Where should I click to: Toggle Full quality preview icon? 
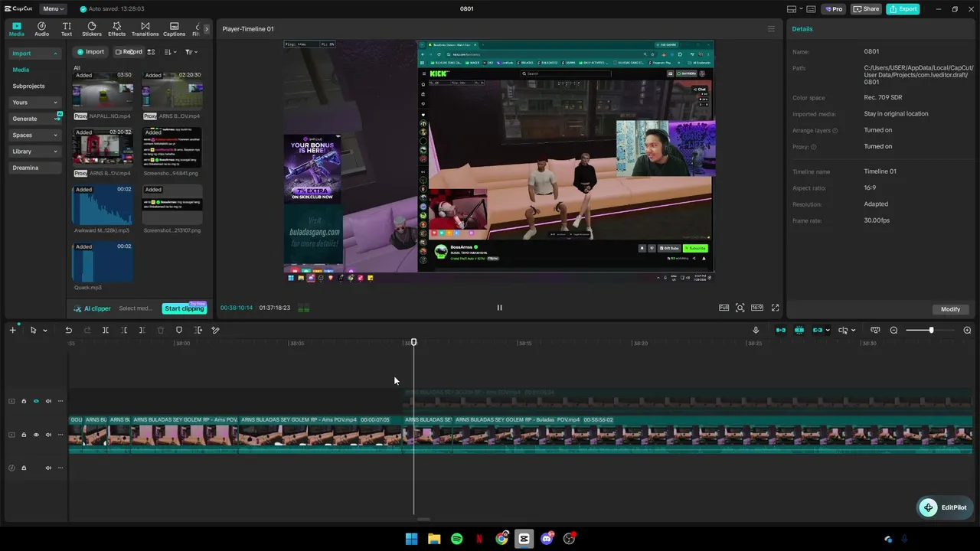[x=724, y=308]
